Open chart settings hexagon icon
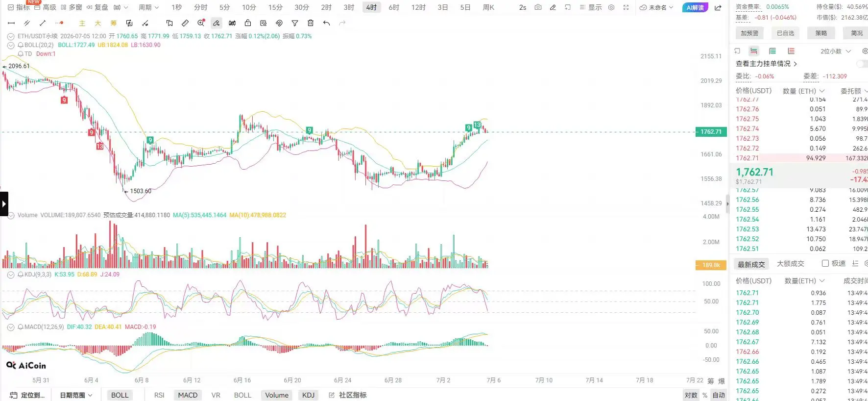 pos(611,7)
